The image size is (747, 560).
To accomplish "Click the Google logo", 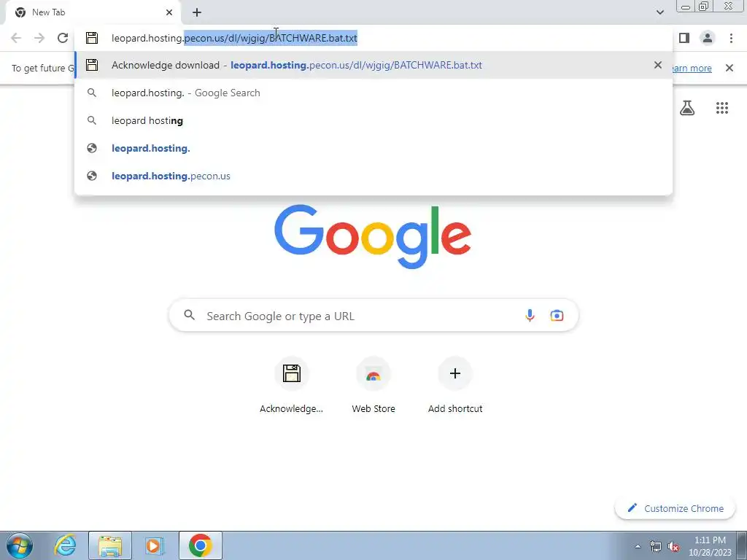I will (x=373, y=237).
